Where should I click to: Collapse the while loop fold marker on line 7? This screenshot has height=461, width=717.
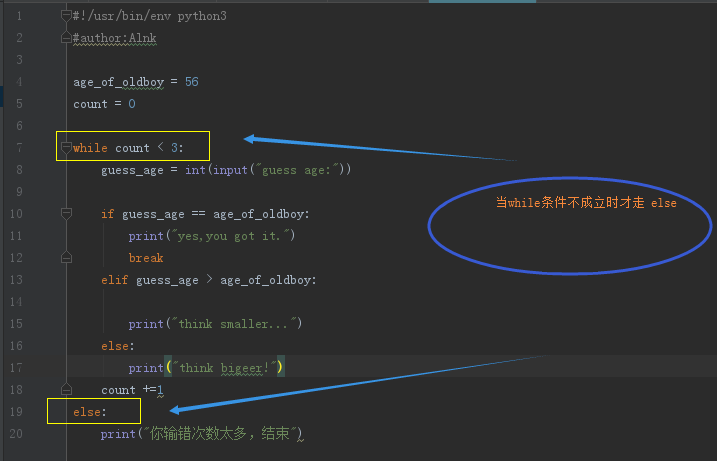tap(66, 148)
